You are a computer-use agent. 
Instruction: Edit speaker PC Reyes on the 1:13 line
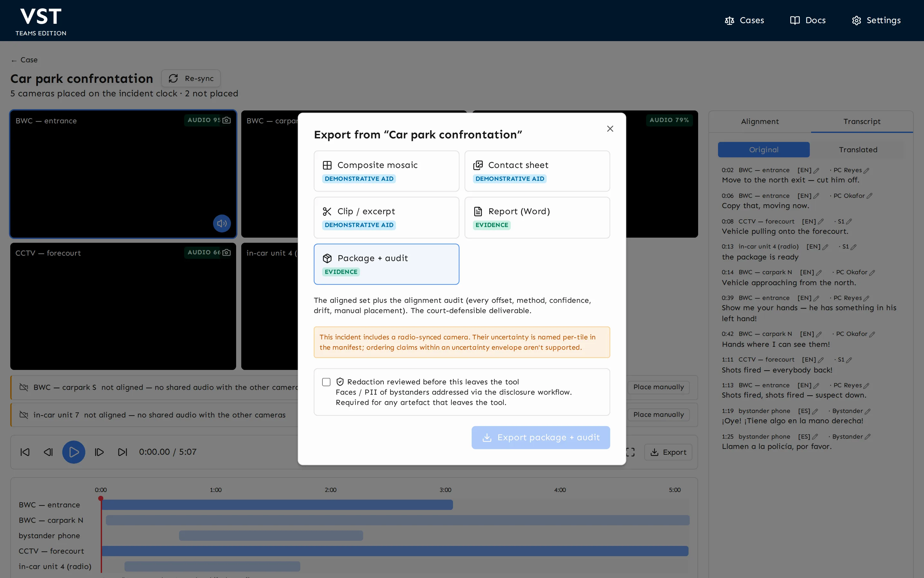point(866,386)
